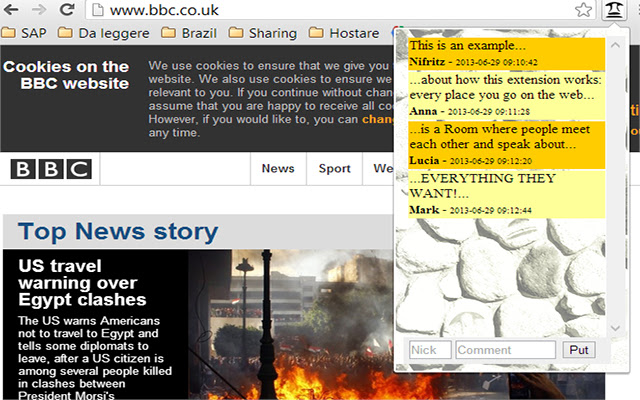
Task: Reload the page with refresh icon
Action: (67, 9)
